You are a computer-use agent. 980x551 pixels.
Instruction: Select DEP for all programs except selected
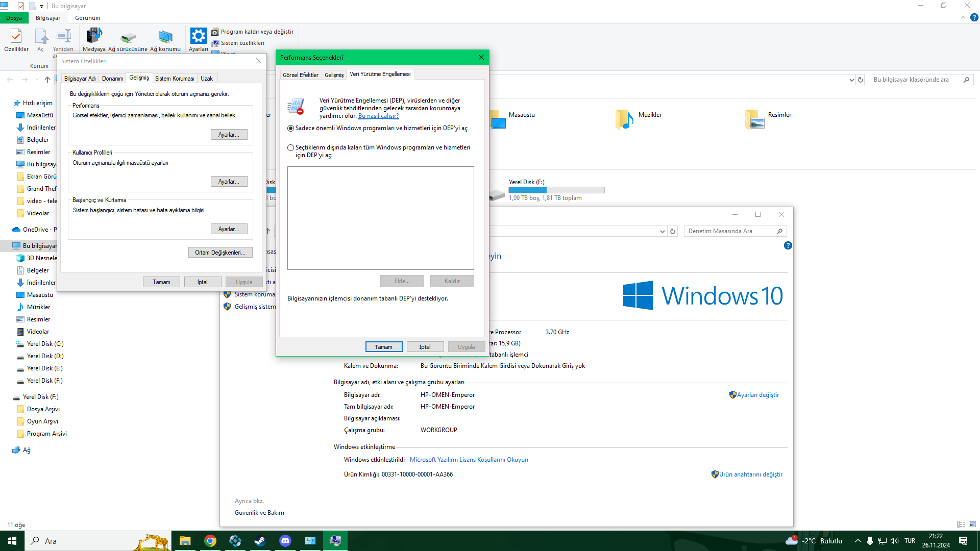pos(291,147)
